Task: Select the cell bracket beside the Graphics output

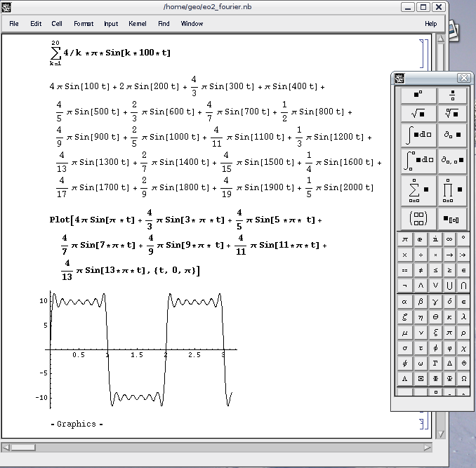Action: coord(422,424)
